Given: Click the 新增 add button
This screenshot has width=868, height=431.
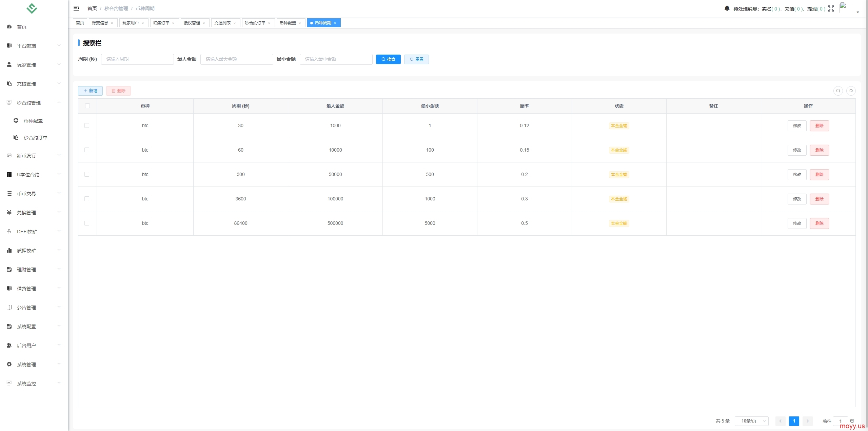Looking at the screenshot, I should [90, 91].
